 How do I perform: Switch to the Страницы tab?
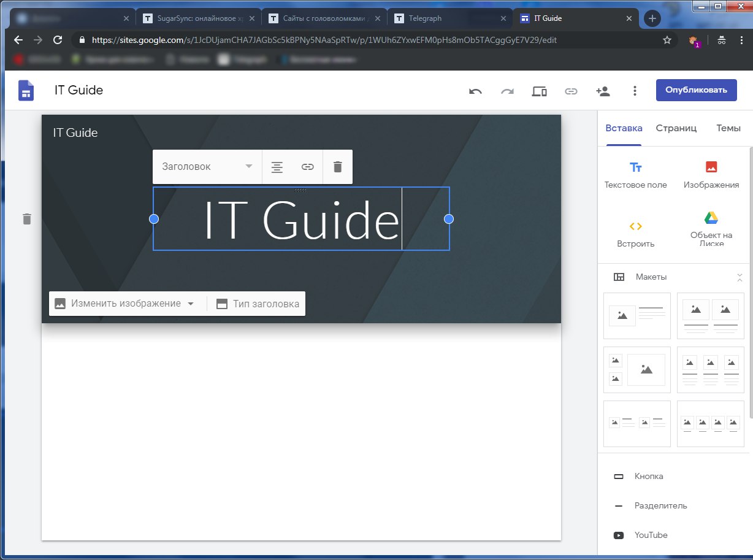pyautogui.click(x=676, y=128)
